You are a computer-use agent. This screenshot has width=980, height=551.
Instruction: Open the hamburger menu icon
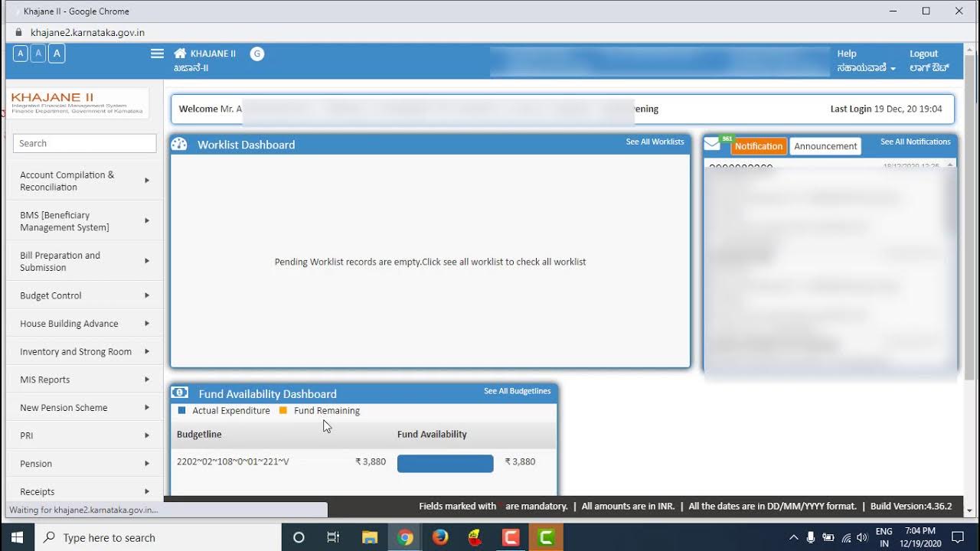[157, 54]
